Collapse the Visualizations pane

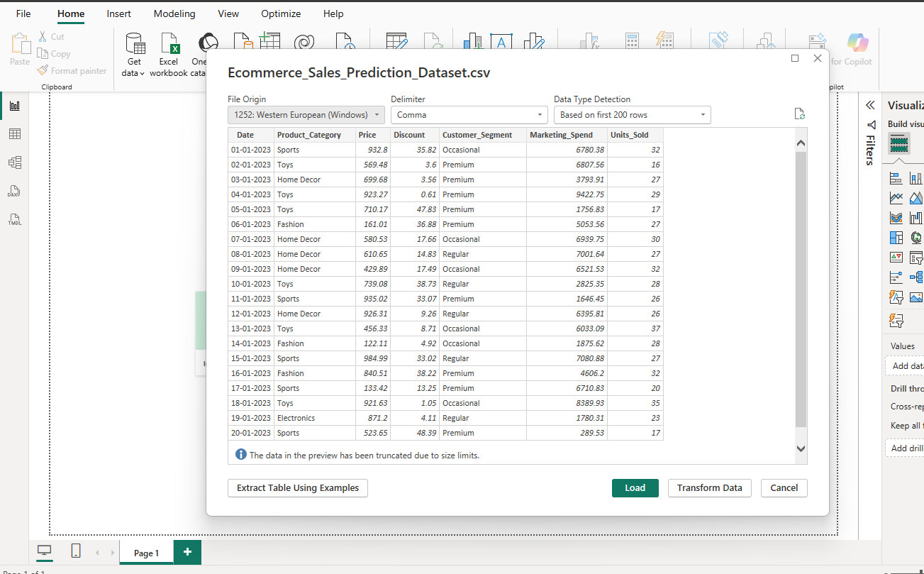coord(870,104)
